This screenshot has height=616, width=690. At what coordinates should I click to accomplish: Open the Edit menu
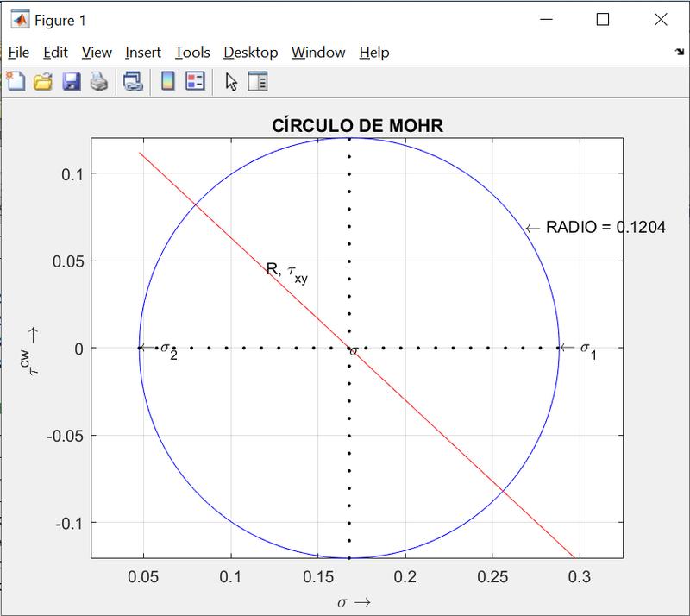(x=55, y=53)
